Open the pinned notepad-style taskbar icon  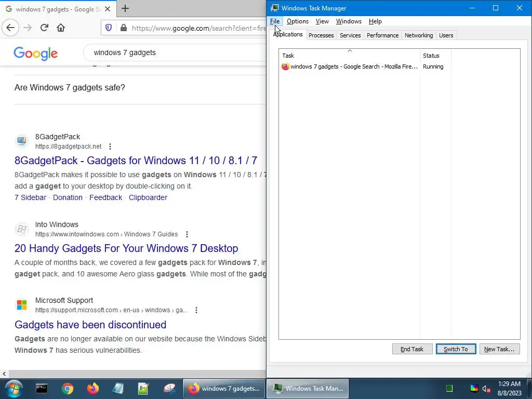[x=118, y=389]
